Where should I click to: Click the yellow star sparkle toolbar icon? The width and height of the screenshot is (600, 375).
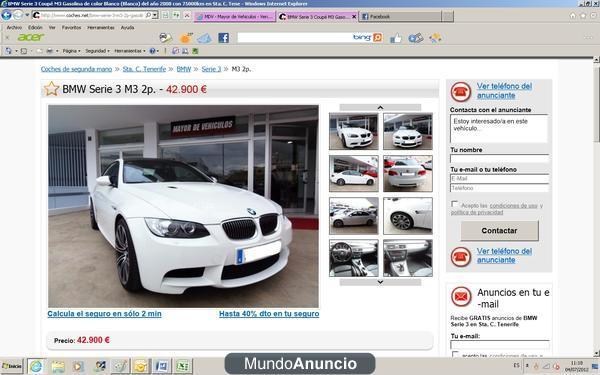[435, 38]
